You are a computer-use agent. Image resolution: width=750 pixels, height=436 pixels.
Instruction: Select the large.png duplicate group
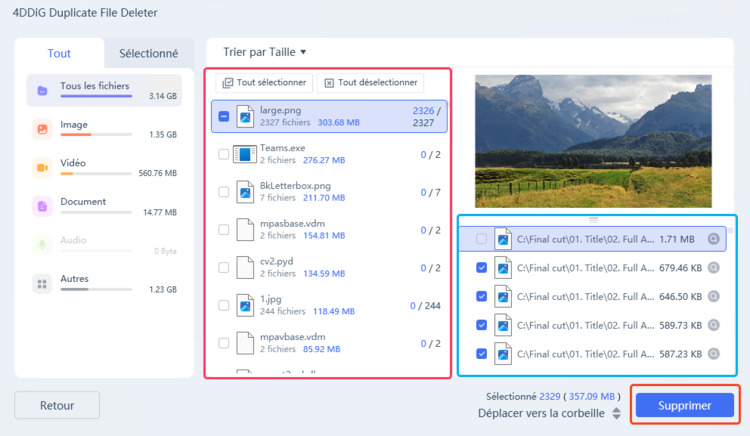pos(330,116)
